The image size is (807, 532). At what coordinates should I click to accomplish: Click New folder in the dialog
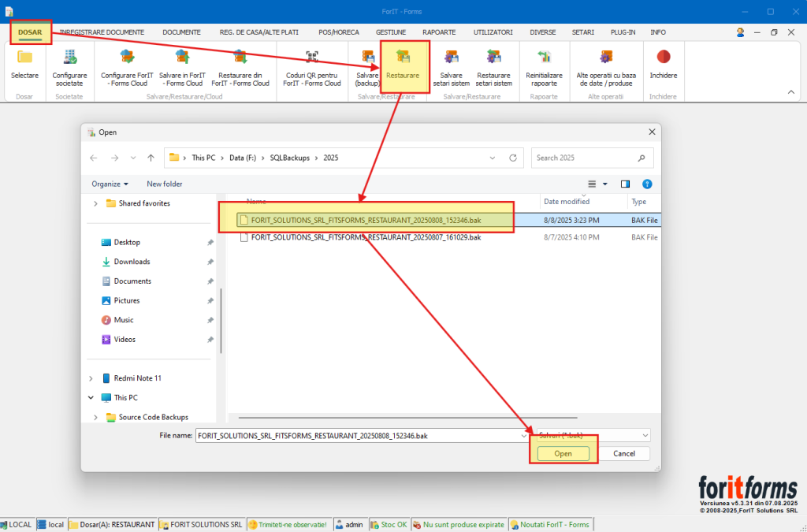(165, 184)
